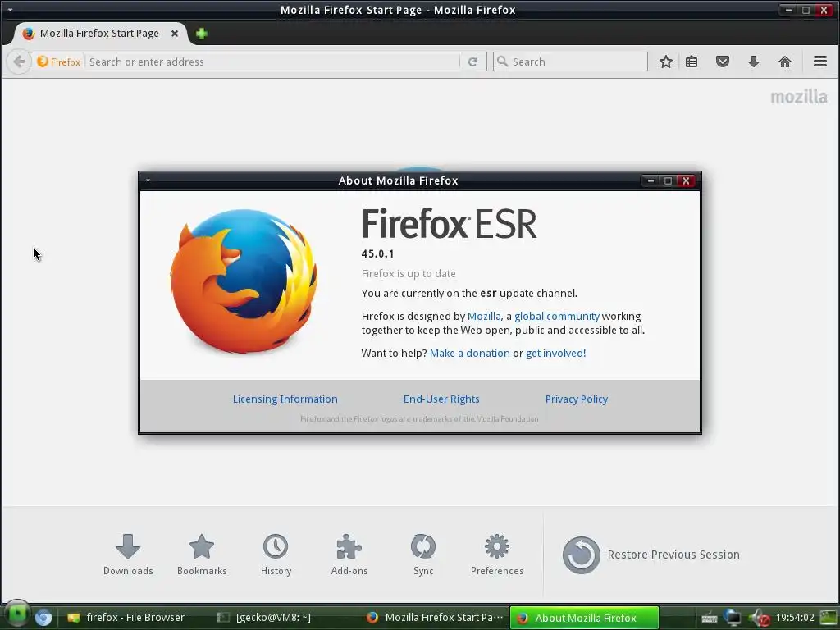Click Restore Previous Session button
Screen dimensions: 840x630
651,555
